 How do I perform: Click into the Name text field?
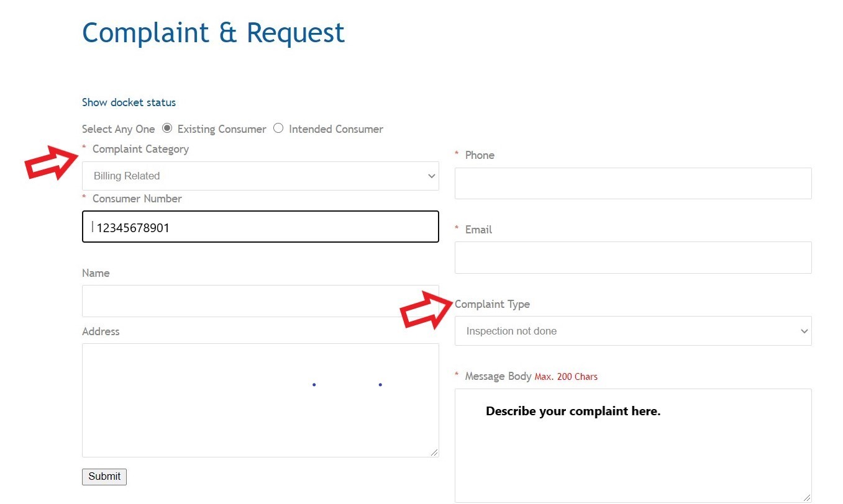point(260,301)
